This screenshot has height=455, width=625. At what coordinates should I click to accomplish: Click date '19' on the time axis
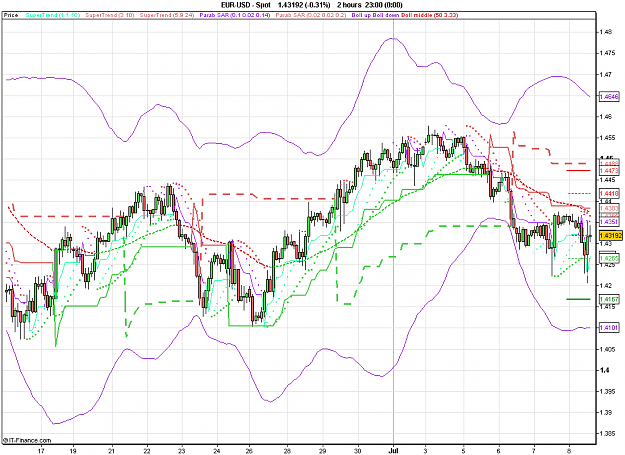(73, 451)
